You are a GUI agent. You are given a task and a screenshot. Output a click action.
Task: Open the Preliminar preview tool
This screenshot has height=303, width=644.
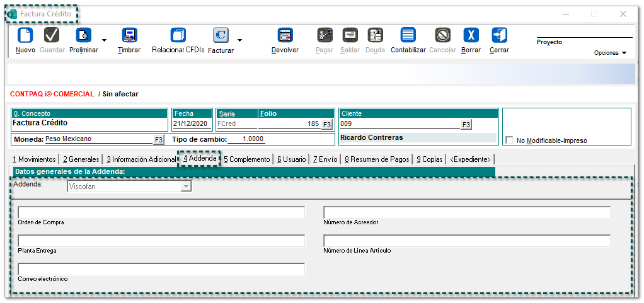coord(83,35)
